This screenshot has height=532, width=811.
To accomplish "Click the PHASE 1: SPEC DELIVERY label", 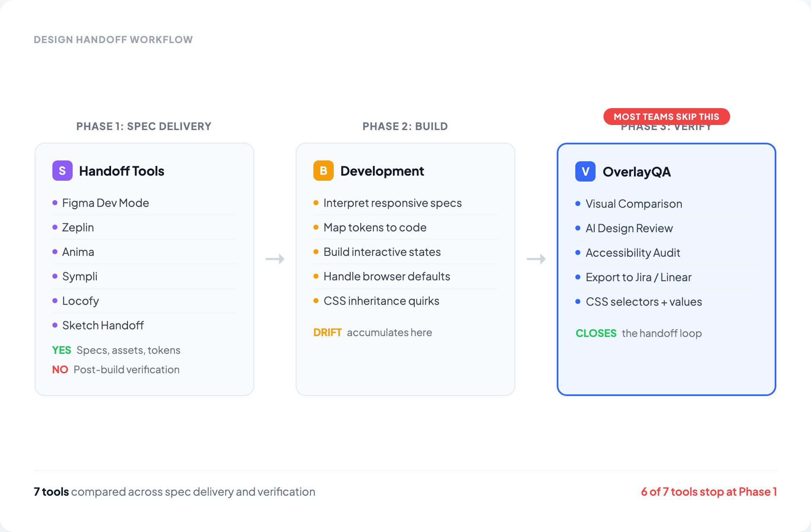I will (144, 126).
